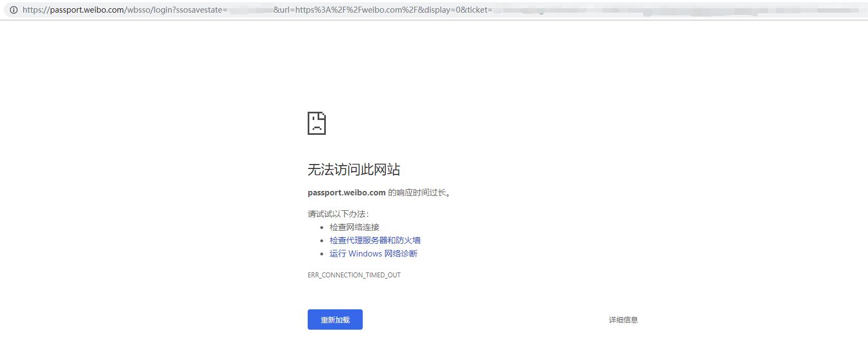The image size is (868, 344).
Task: Click the 无法访问此网站 heading
Action: [353, 170]
